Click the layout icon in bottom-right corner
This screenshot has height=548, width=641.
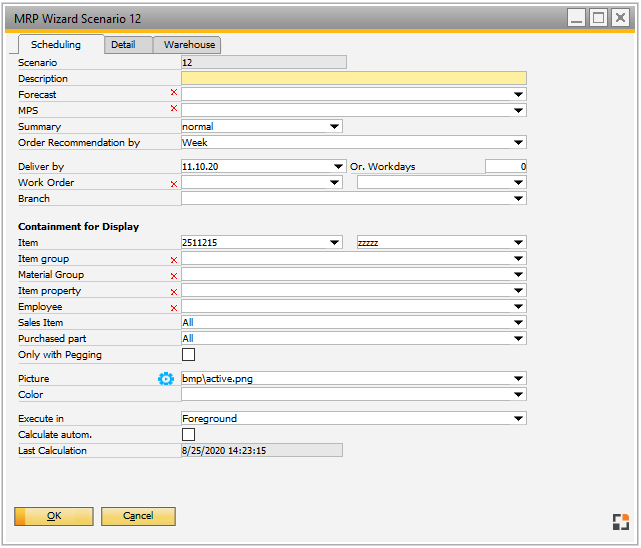(x=621, y=520)
